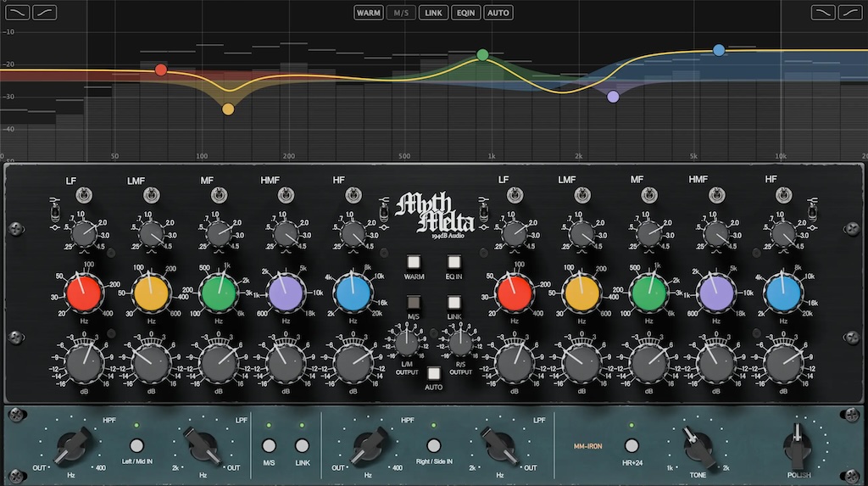Click the R/S channel MF Q bandwidth knob
Screen dimensions: 868x486
[x=649, y=234]
